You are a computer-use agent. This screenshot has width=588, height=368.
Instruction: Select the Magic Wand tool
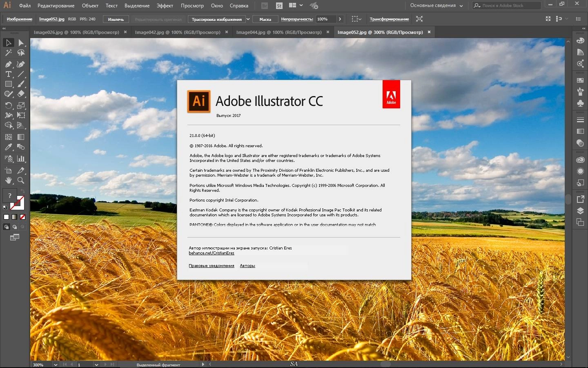[8, 53]
